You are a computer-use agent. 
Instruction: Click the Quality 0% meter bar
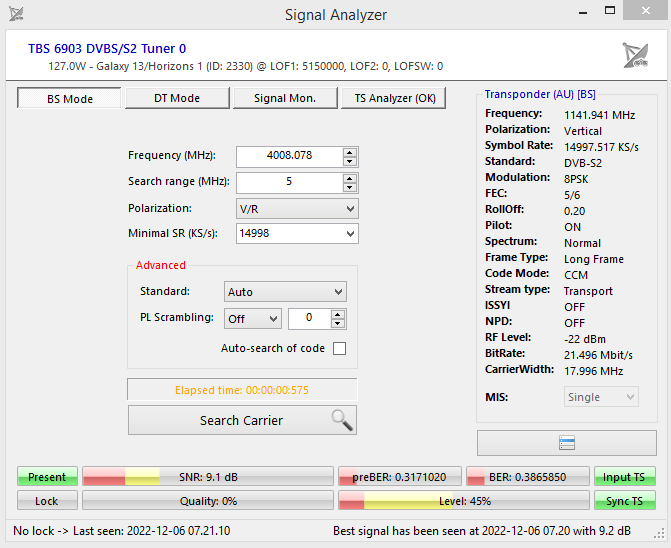[x=208, y=501]
